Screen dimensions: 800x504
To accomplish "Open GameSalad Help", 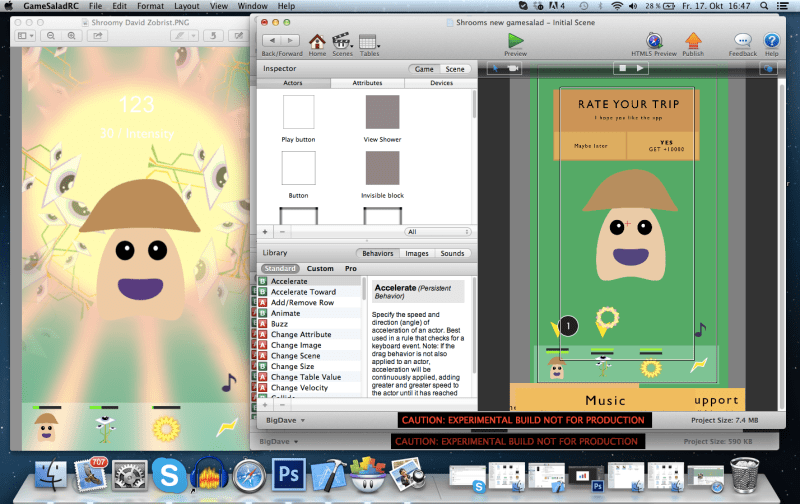I will coord(771,41).
